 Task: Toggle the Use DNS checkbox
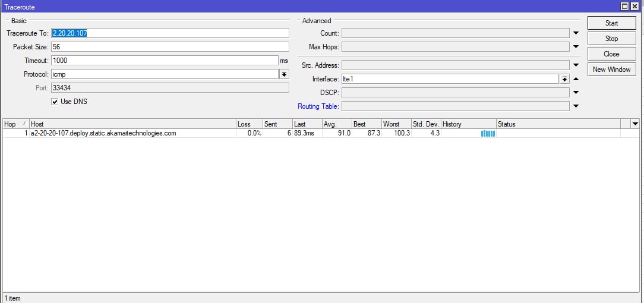tap(55, 102)
